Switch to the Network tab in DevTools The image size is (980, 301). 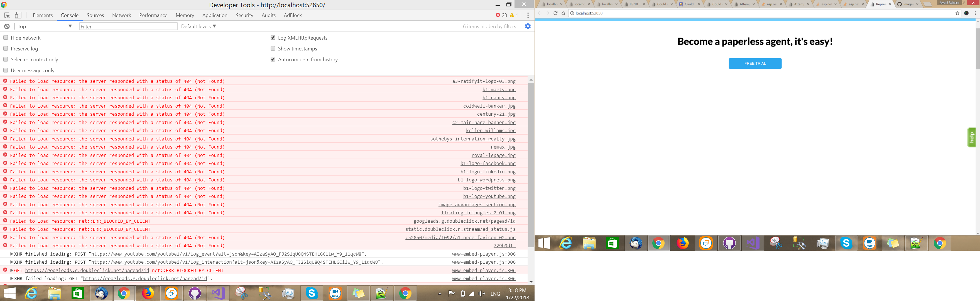(x=121, y=15)
